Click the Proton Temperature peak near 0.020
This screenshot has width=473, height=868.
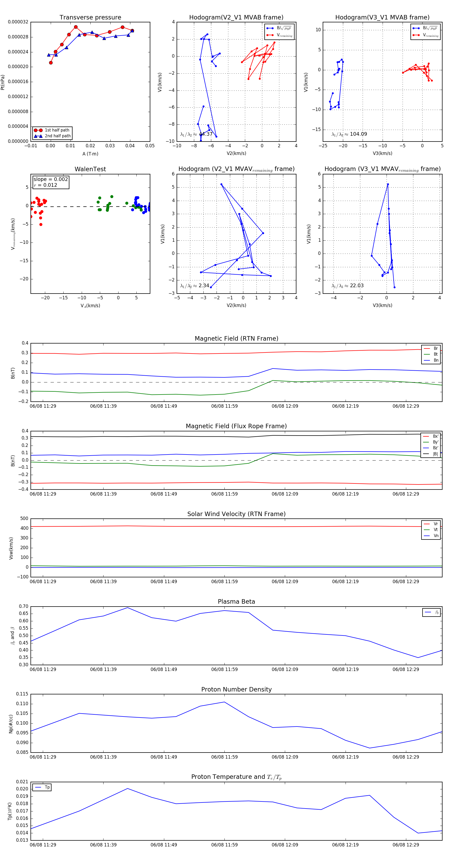tap(127, 789)
